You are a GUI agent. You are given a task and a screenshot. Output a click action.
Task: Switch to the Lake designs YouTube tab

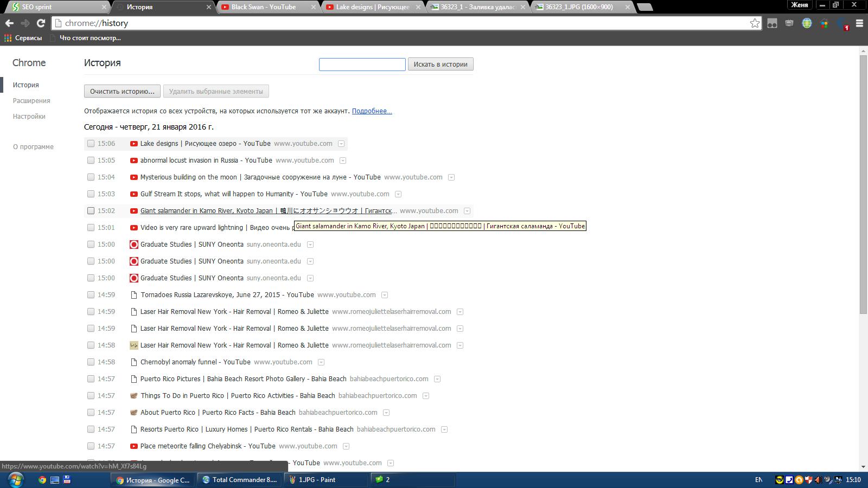[373, 7]
